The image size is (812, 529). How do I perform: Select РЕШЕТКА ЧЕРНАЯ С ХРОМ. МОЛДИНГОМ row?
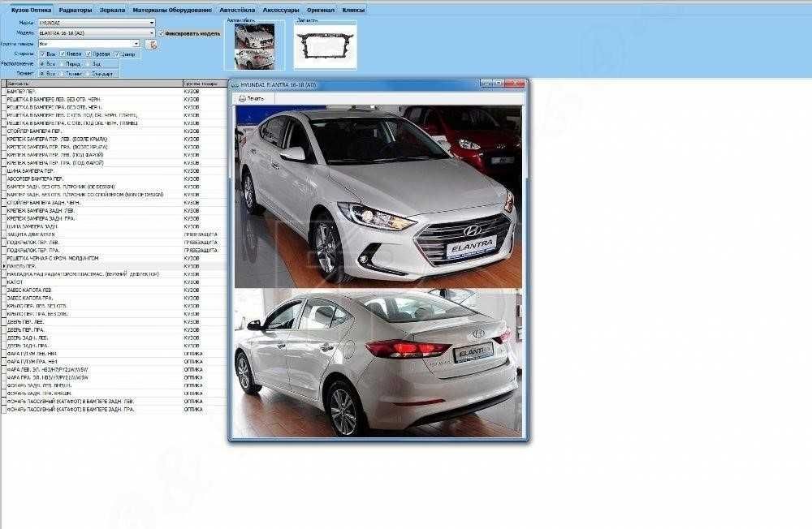116,258
